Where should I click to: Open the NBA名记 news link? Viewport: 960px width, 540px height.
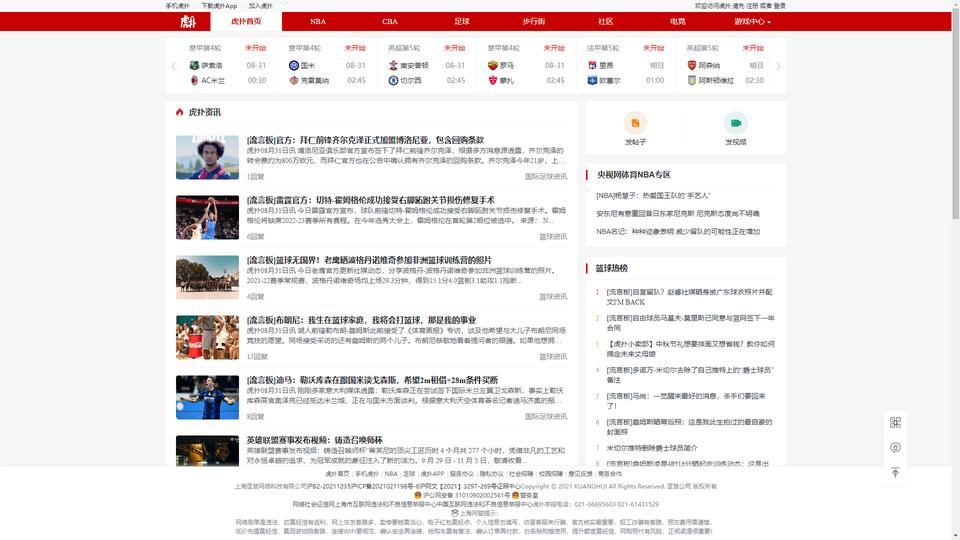pyautogui.click(x=678, y=231)
